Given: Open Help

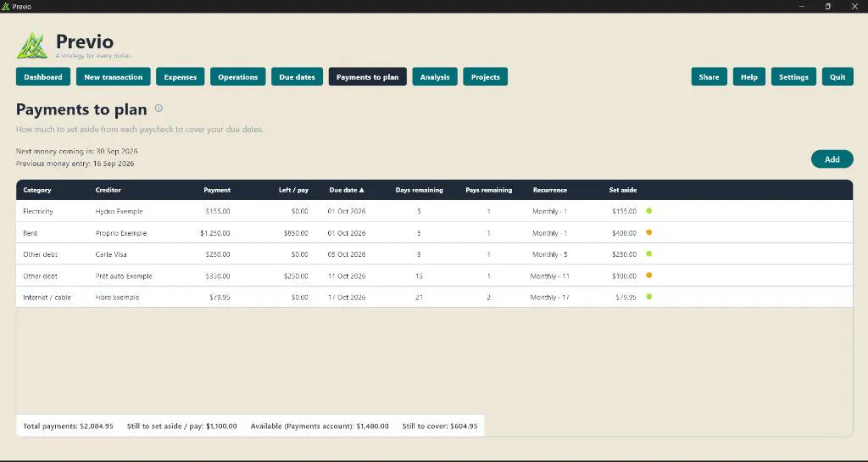Looking at the screenshot, I should (749, 77).
